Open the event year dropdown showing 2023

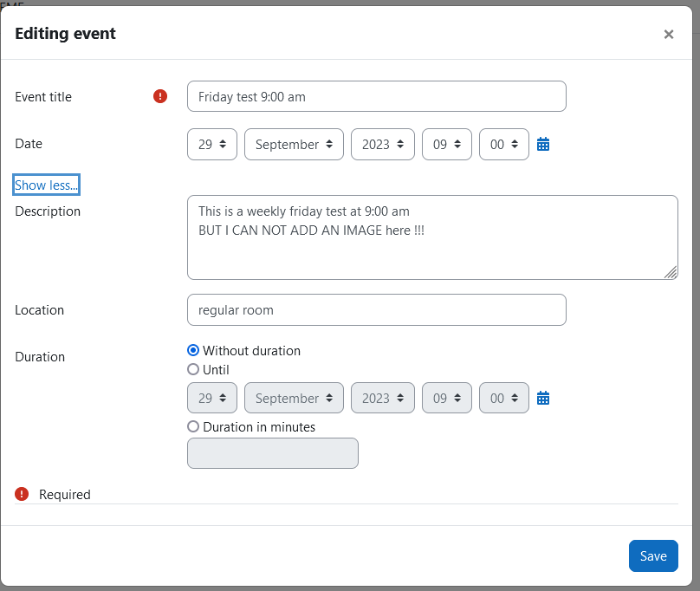[383, 145]
